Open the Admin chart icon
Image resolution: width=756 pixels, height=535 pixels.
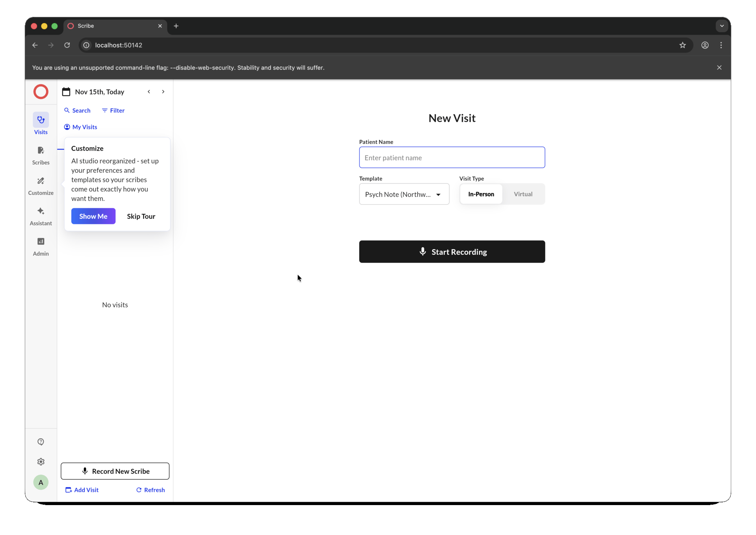pos(41,242)
